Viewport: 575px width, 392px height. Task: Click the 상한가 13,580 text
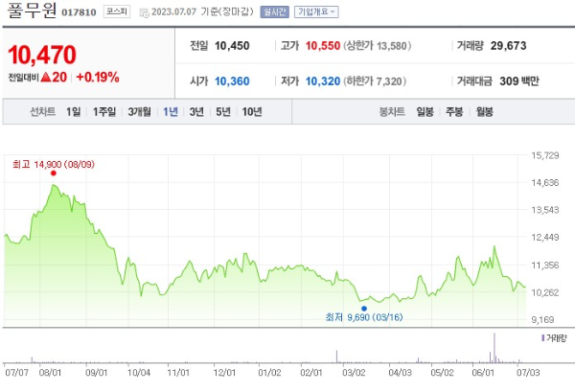pos(378,46)
